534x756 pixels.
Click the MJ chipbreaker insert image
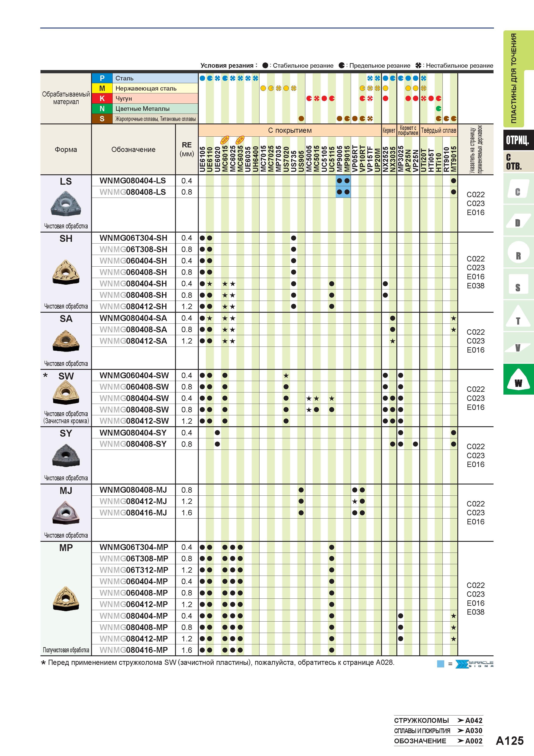tap(66, 513)
